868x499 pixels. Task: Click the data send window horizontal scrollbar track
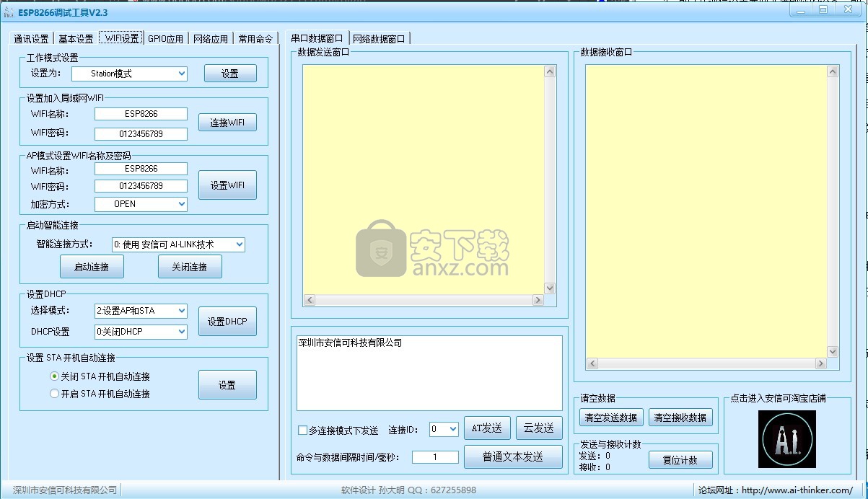[x=424, y=300]
